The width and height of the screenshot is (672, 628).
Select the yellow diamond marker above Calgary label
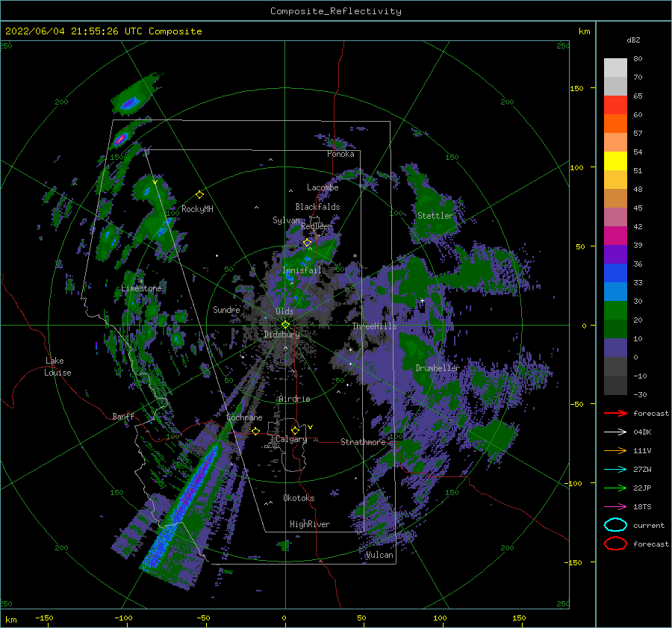pos(295,430)
